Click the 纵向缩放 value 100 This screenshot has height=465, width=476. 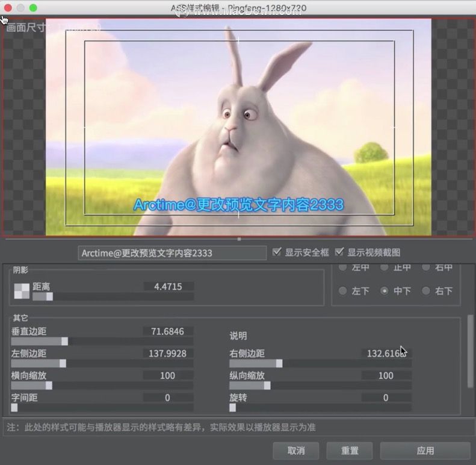pos(386,376)
